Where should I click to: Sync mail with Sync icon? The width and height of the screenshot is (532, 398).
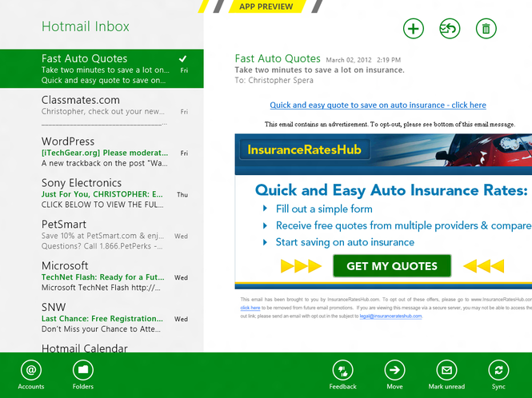[x=498, y=375]
